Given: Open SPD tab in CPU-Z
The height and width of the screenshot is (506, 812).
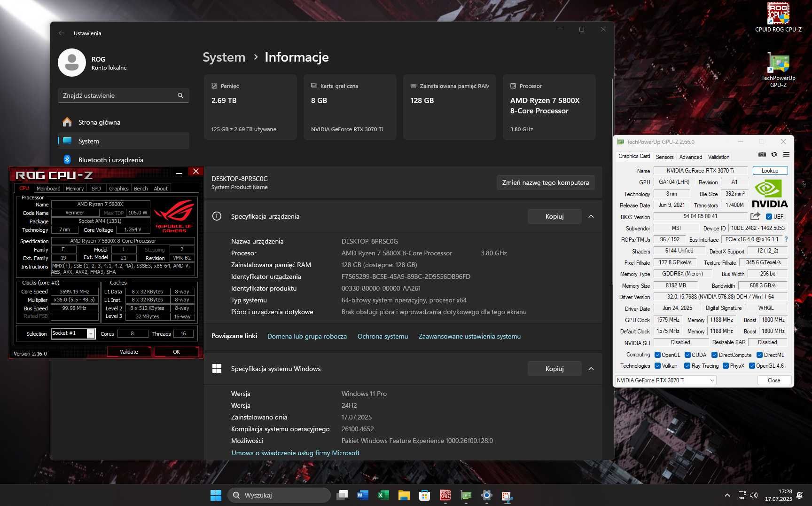Looking at the screenshot, I should pos(96,189).
